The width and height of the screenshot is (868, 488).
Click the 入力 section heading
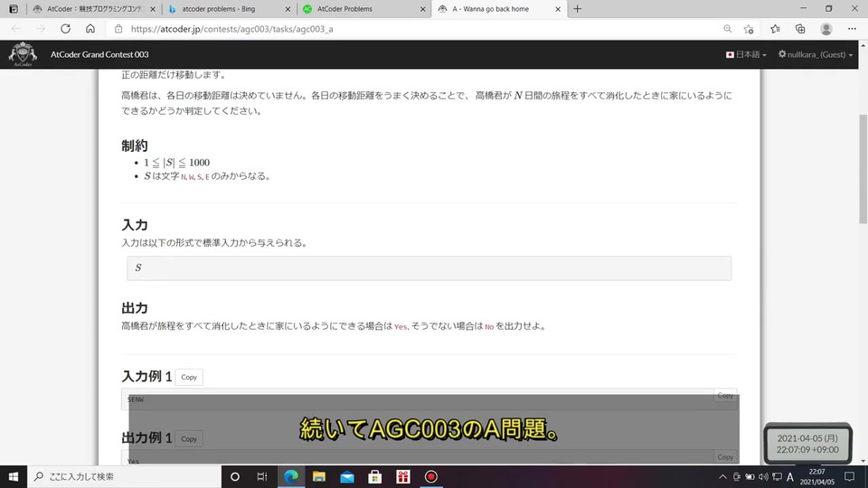point(135,225)
